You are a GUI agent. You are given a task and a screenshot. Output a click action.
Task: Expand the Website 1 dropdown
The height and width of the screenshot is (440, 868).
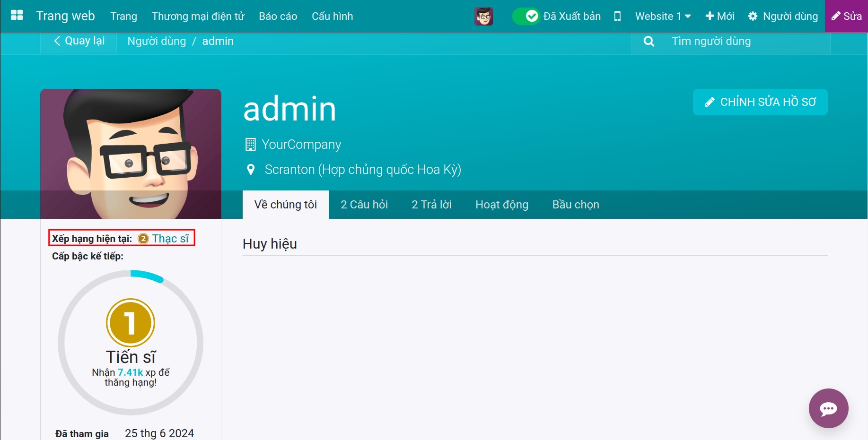(663, 17)
